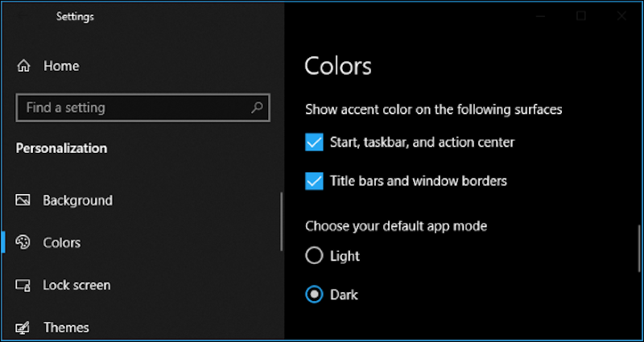Click the Home house icon

tap(23, 66)
